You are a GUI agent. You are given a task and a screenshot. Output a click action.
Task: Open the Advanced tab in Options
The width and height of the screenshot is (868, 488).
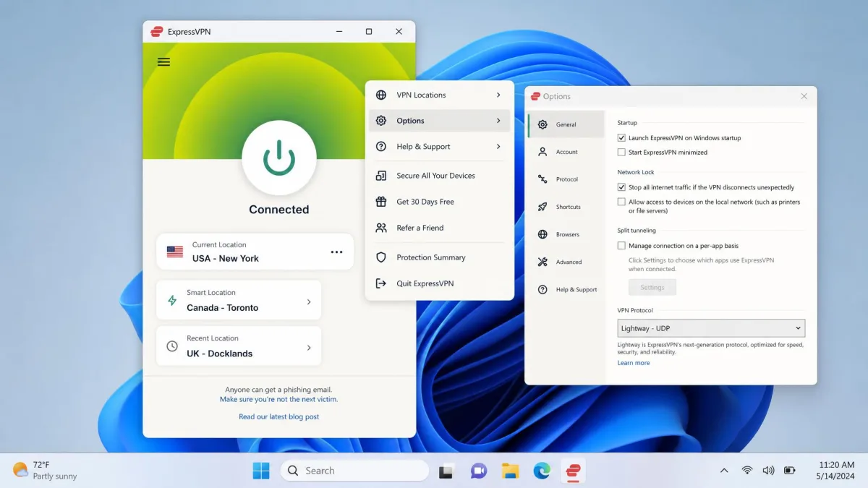[x=566, y=262]
